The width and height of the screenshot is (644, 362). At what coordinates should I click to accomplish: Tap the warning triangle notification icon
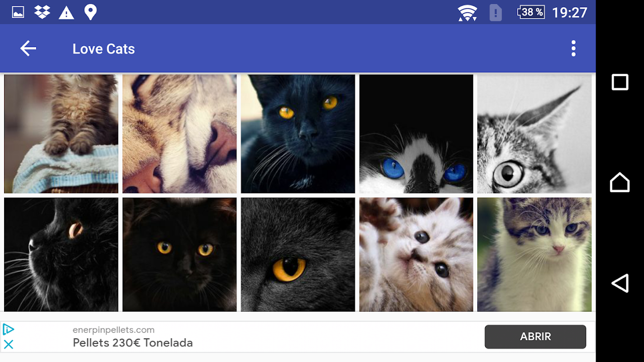coord(67,12)
